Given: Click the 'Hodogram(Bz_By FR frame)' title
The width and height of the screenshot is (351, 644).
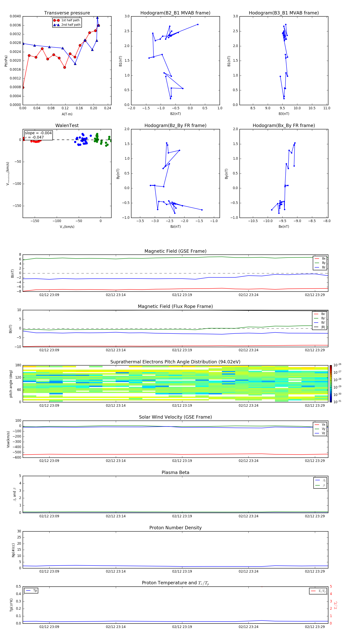Looking at the screenshot, I should tap(175, 125).
